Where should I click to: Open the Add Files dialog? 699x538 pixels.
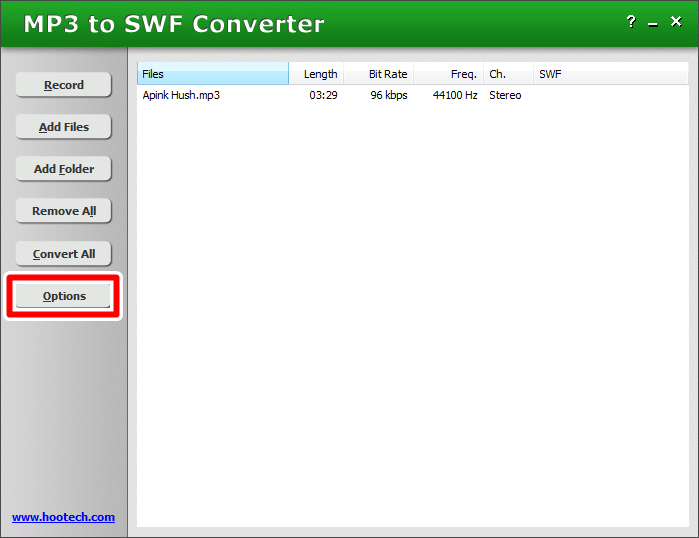pos(63,127)
